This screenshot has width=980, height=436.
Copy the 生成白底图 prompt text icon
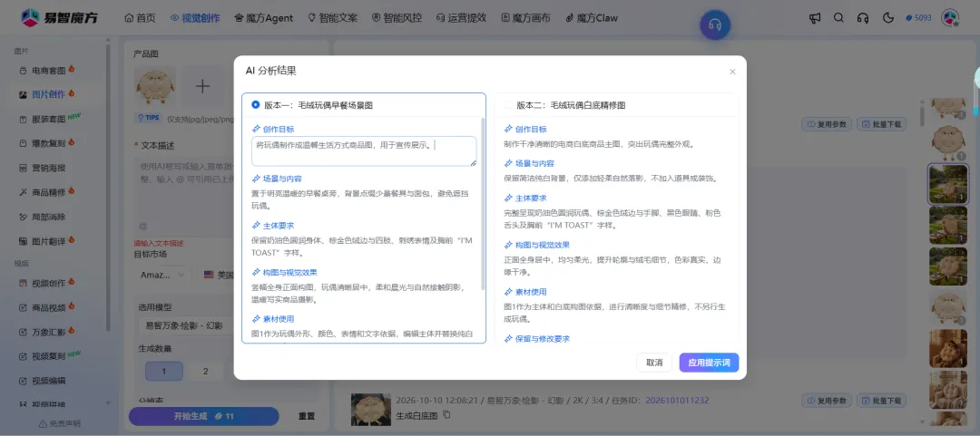[446, 415]
